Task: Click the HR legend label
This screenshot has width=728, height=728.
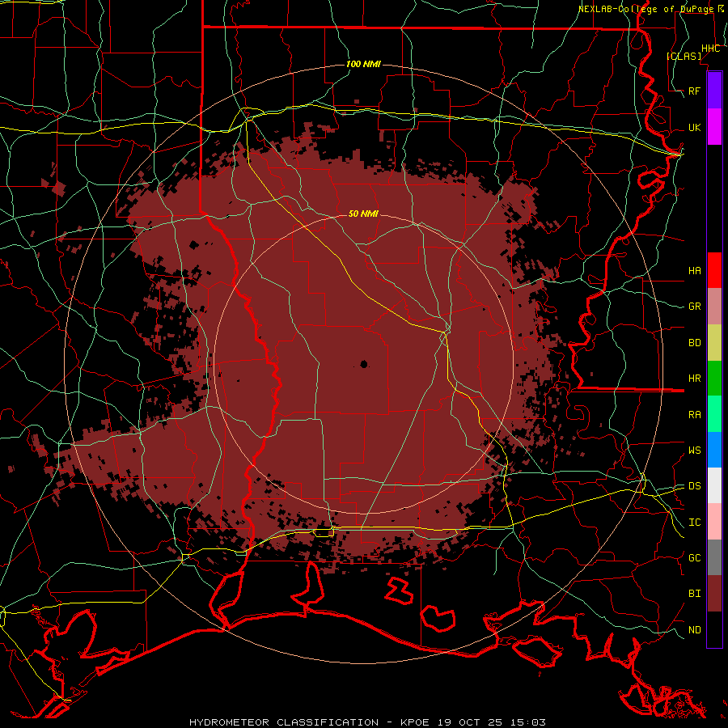Action: coord(695,379)
